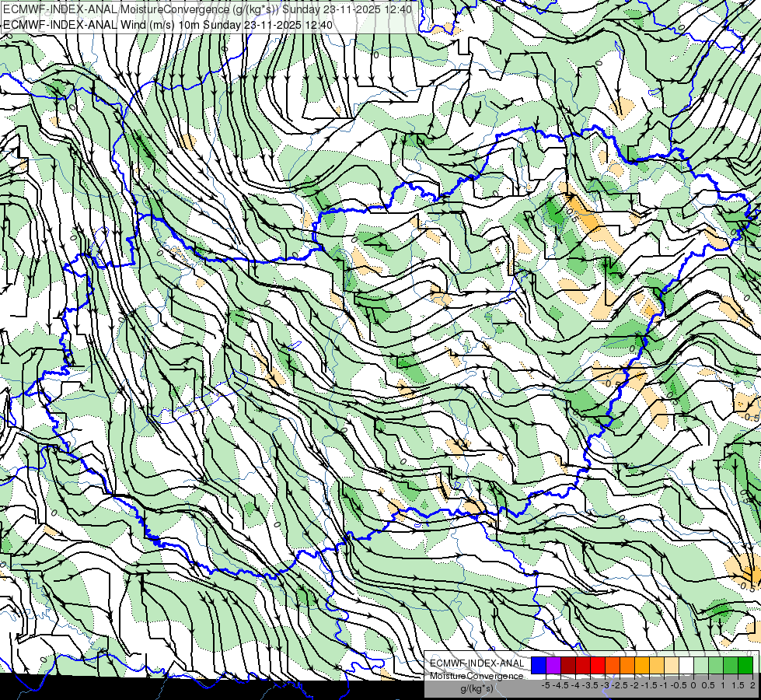Click the legend unit g/(kg*s)
The width and height of the screenshot is (761, 700).
tap(477, 688)
